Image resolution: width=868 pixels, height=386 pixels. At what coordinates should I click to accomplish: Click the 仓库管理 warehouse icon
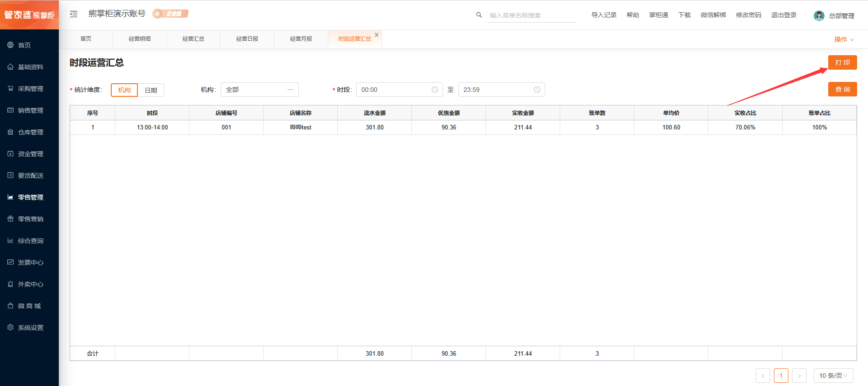point(10,132)
